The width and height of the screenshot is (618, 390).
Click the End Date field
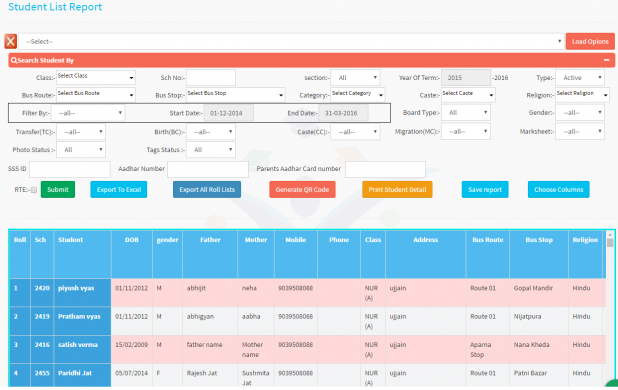(343, 113)
